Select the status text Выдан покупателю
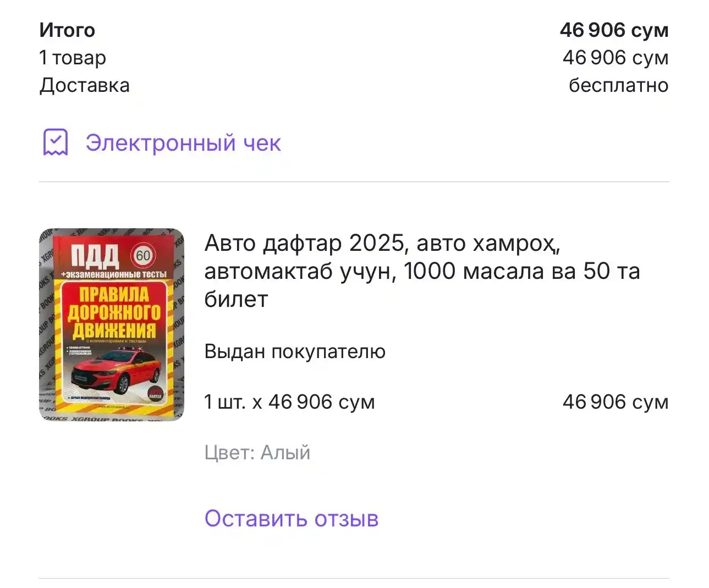 (295, 351)
